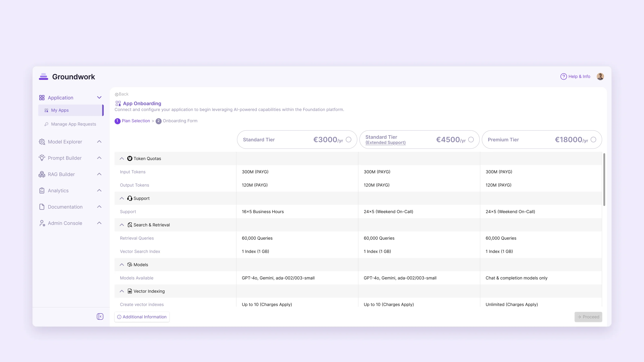This screenshot has width=644, height=362.
Task: Click the info icon on Additional Information
Action: click(x=119, y=317)
